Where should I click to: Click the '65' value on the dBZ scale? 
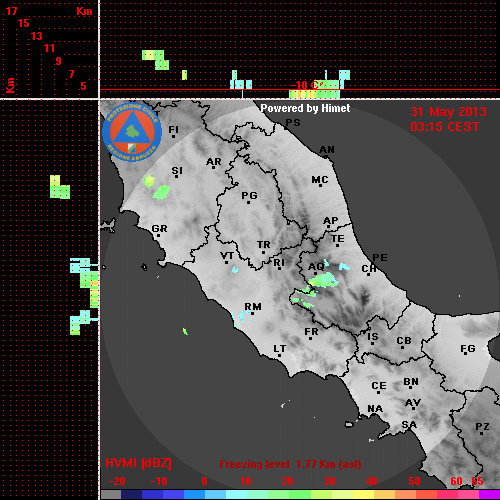tap(477, 481)
